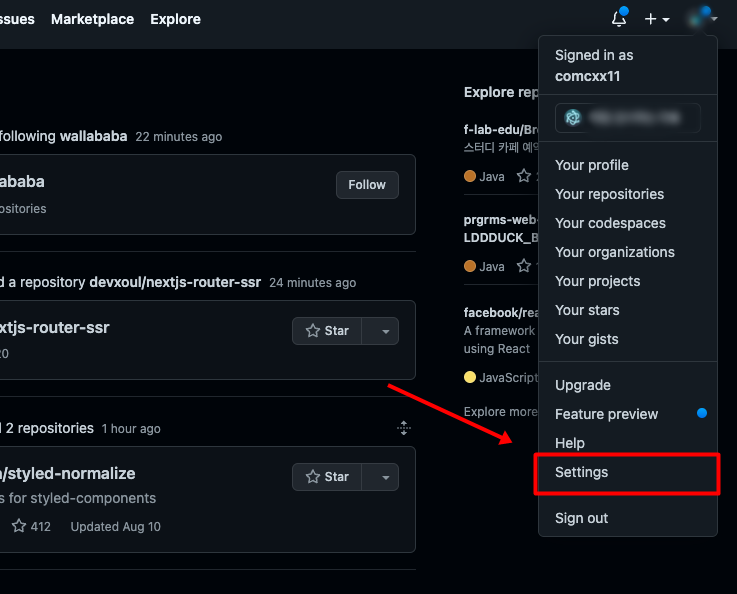Click the Updated Aug 10 text
Viewport: 737px width, 594px height.
click(116, 527)
